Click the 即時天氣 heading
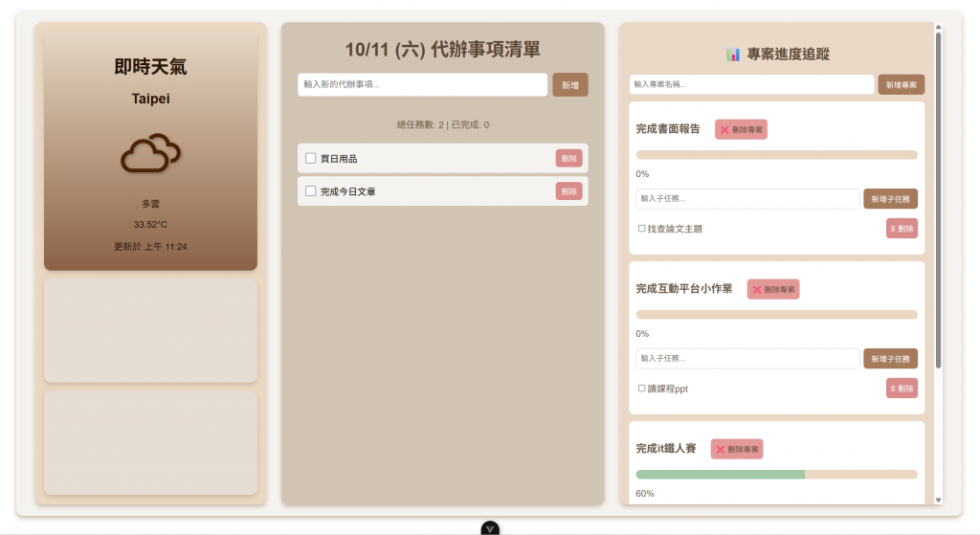 pos(150,67)
